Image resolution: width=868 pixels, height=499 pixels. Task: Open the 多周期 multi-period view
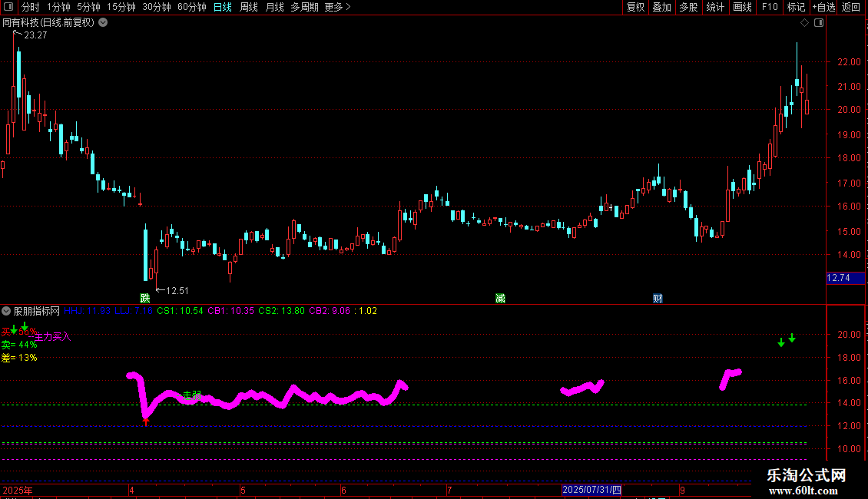304,7
